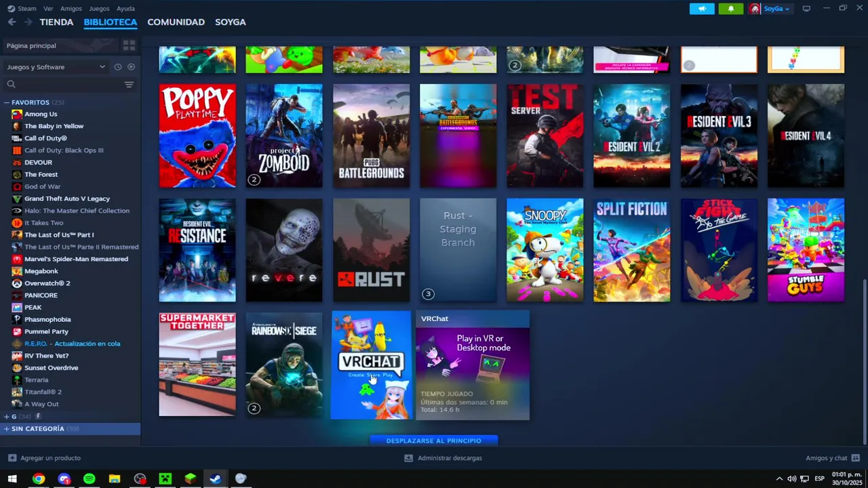Open the Rainbow Six Siege cover
Image resolution: width=868 pixels, height=488 pixels.
[284, 365]
